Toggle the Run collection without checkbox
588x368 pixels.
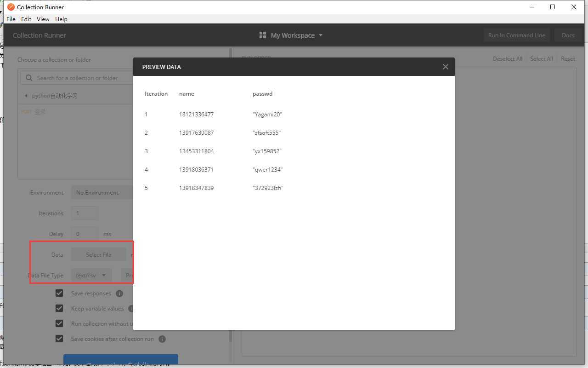coord(59,323)
